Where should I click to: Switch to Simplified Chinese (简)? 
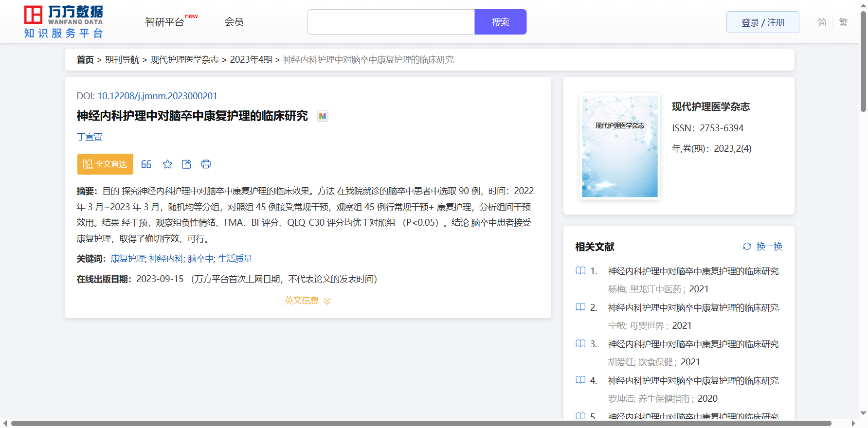click(x=822, y=22)
